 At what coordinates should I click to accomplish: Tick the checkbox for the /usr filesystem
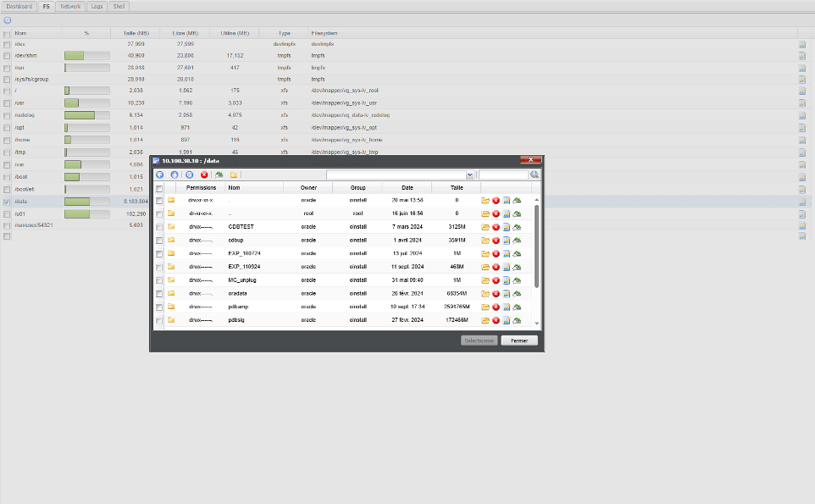pyautogui.click(x=7, y=102)
